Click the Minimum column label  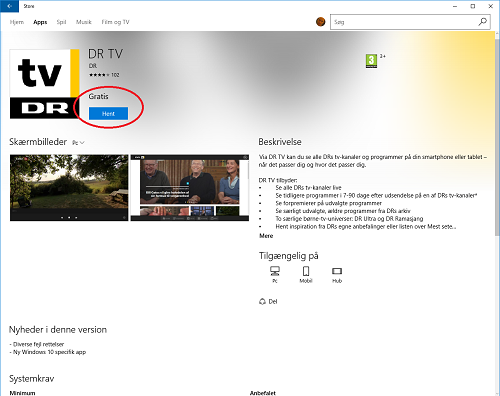pos(22,393)
